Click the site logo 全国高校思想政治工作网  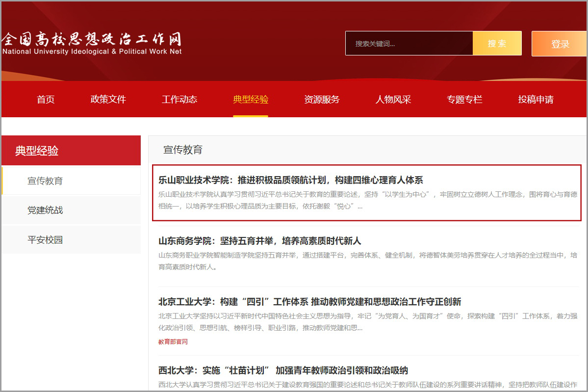92,43
